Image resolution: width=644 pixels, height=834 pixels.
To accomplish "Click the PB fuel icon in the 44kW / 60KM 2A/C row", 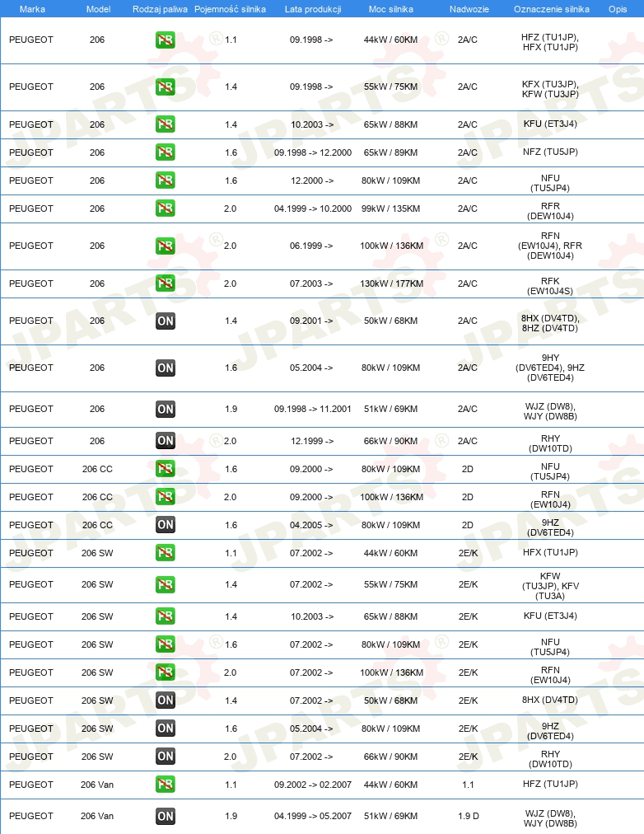I will [166, 40].
